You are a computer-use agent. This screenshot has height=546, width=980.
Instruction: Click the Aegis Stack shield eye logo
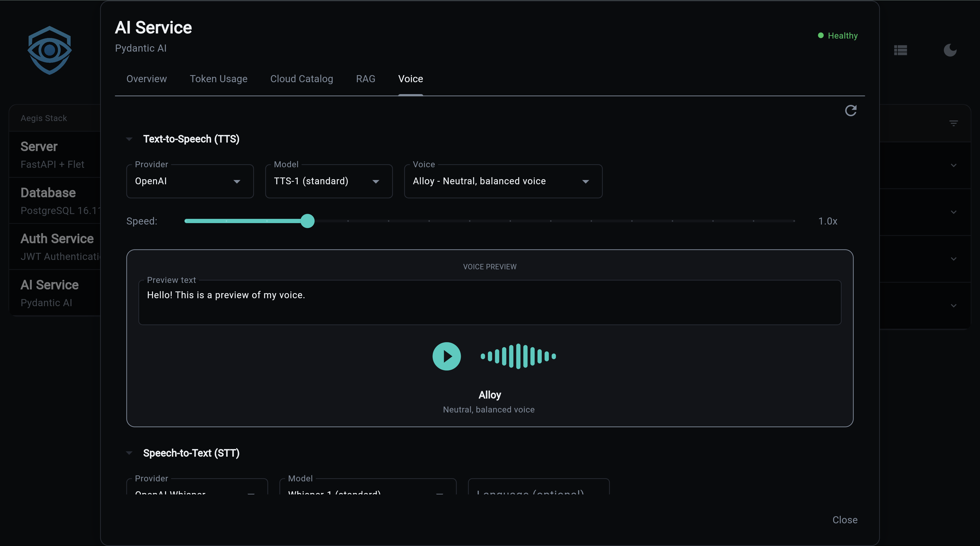(x=49, y=50)
